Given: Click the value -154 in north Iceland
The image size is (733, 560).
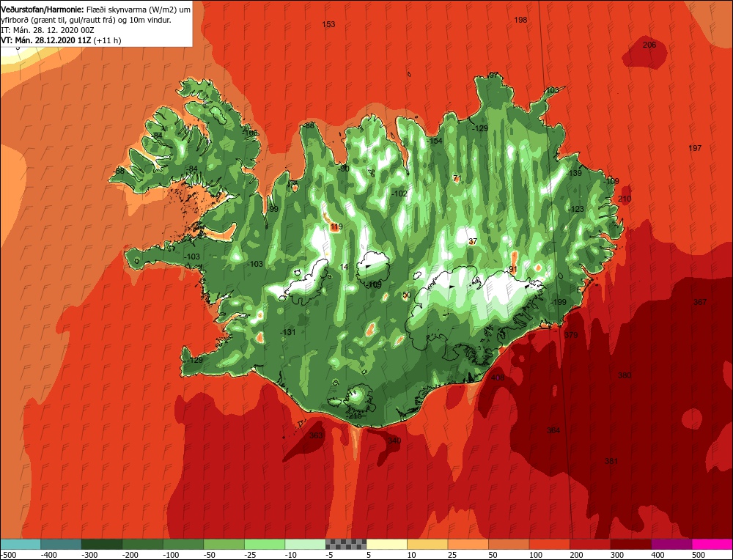Looking at the screenshot, I should [x=434, y=141].
